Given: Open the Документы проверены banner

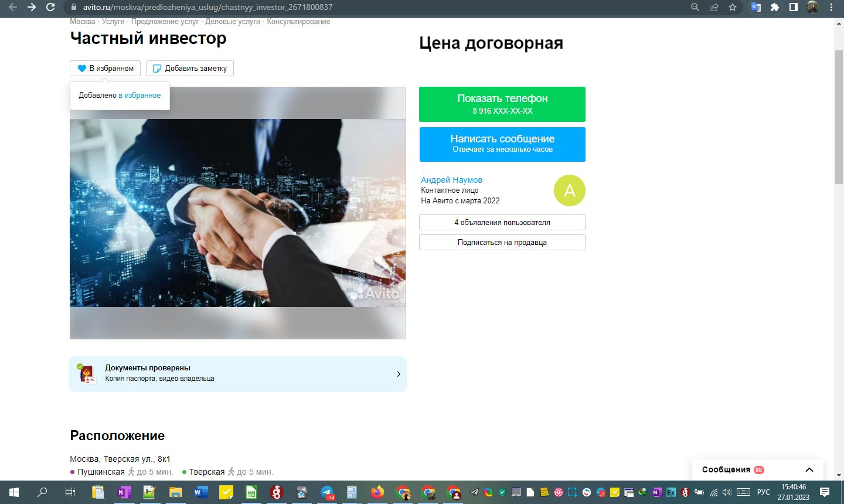Looking at the screenshot, I should tap(237, 374).
